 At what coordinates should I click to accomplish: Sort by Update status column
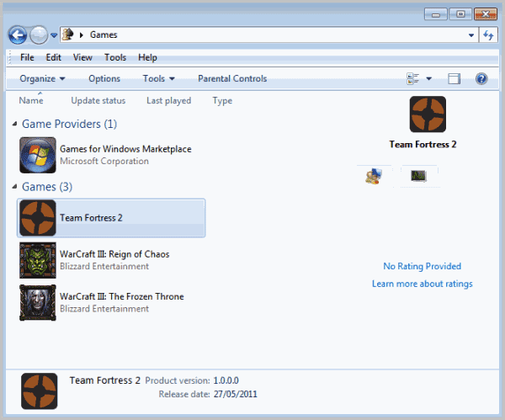click(98, 100)
